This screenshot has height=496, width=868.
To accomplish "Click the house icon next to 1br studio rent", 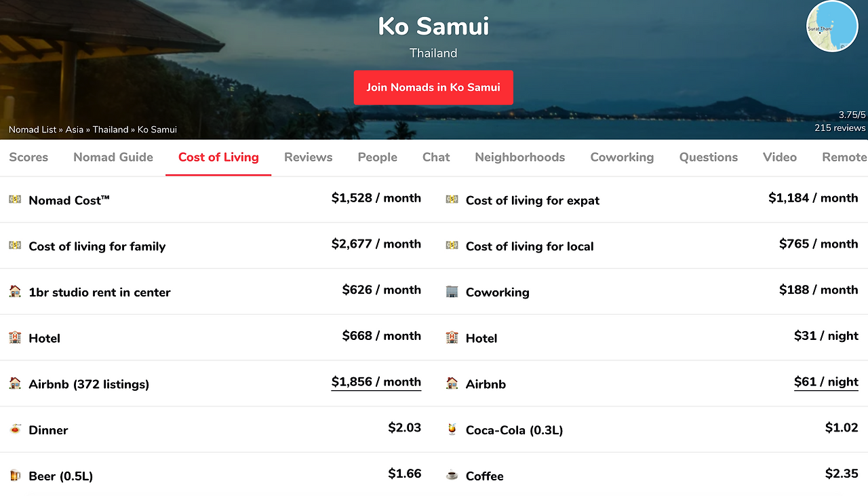I will pyautogui.click(x=15, y=292).
